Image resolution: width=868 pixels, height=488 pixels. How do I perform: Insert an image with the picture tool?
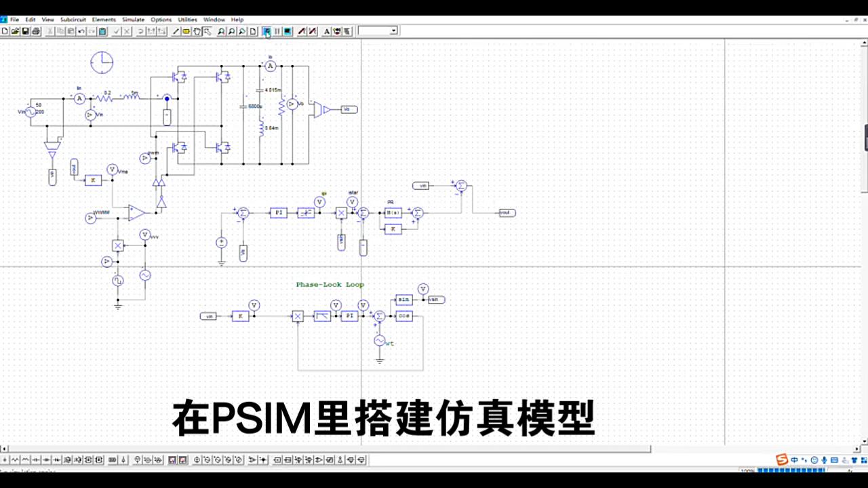coord(337,31)
